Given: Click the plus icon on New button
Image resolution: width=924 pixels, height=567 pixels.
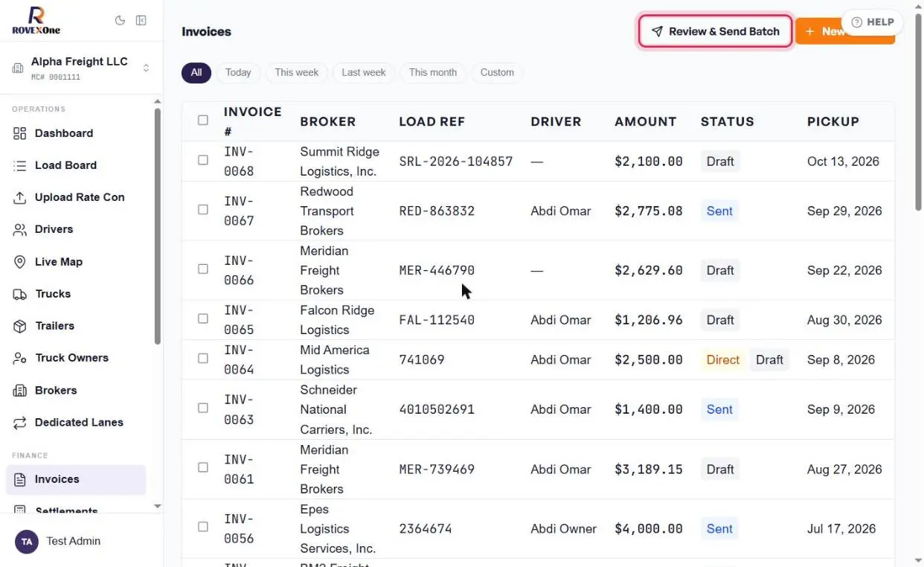Looking at the screenshot, I should [809, 31].
